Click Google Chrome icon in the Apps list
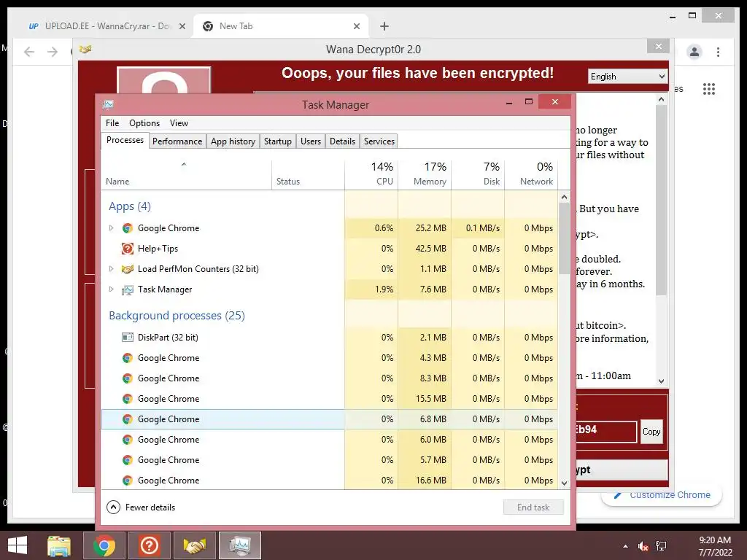Image resolution: width=747 pixels, height=560 pixels. [127, 228]
